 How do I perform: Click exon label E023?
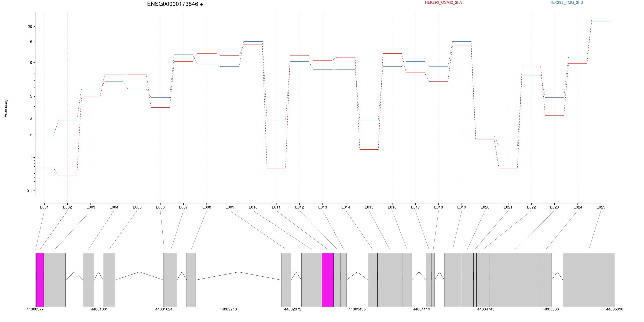pyautogui.click(x=554, y=207)
